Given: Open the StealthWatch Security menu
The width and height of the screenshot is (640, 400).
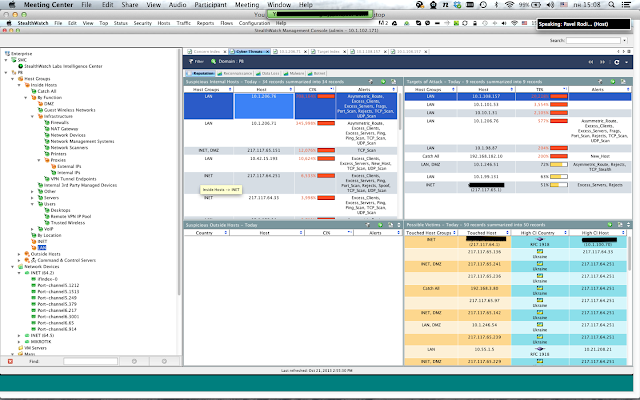Looking at the screenshot, I should coord(142,23).
